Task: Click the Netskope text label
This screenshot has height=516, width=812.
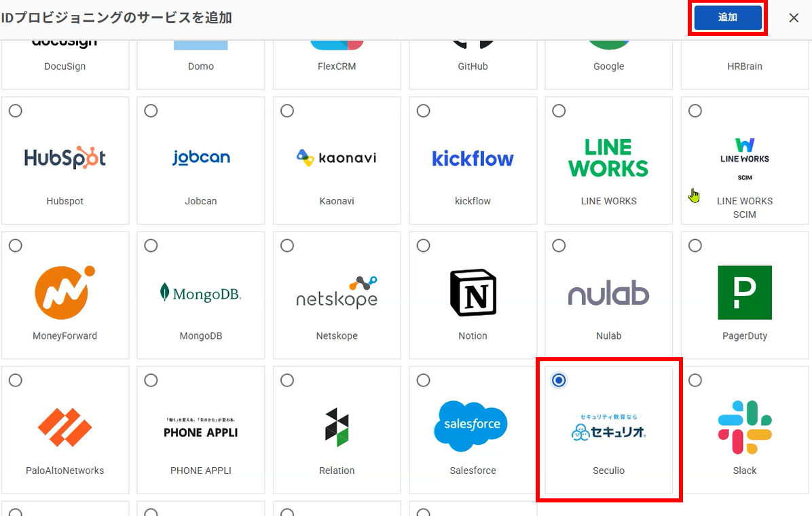Action: click(337, 335)
